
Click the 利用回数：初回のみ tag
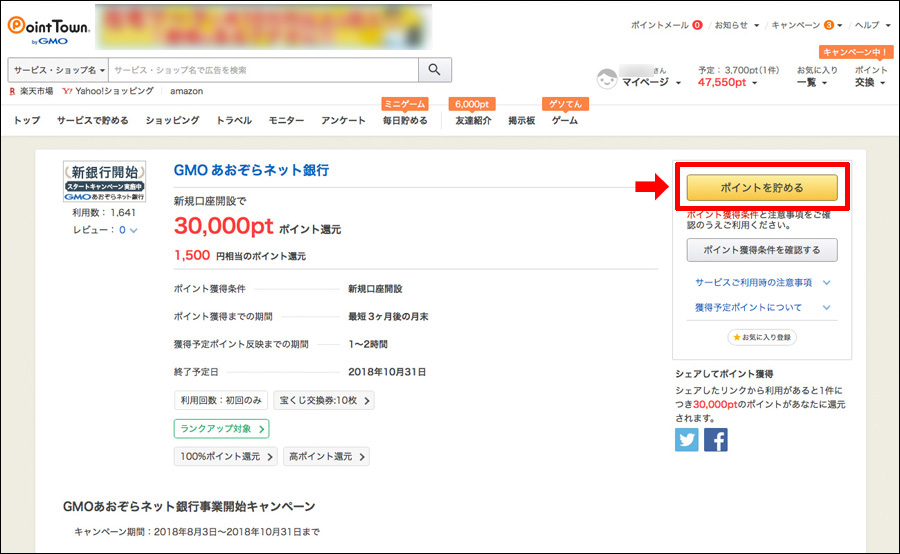[x=221, y=400]
